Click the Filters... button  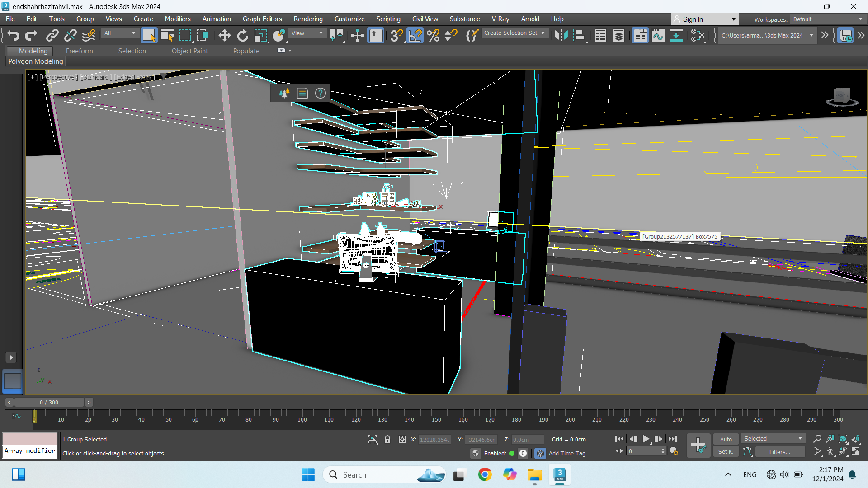pyautogui.click(x=780, y=451)
